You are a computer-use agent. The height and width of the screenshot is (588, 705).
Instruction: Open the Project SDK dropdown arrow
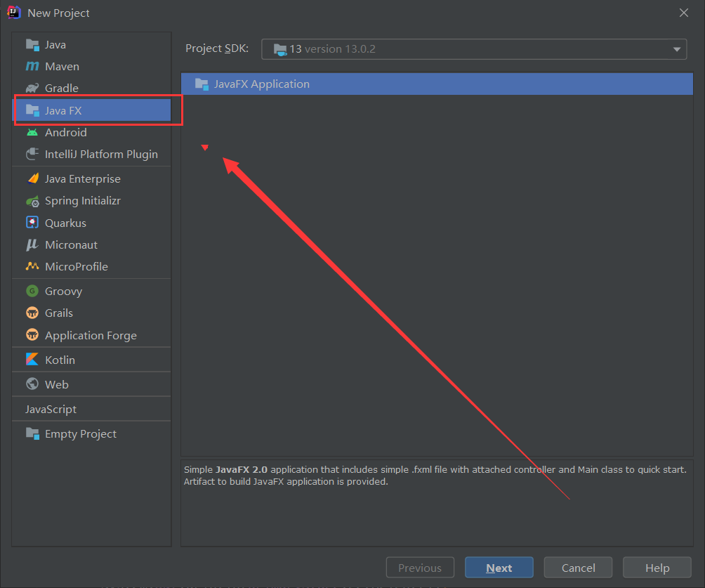(x=677, y=49)
